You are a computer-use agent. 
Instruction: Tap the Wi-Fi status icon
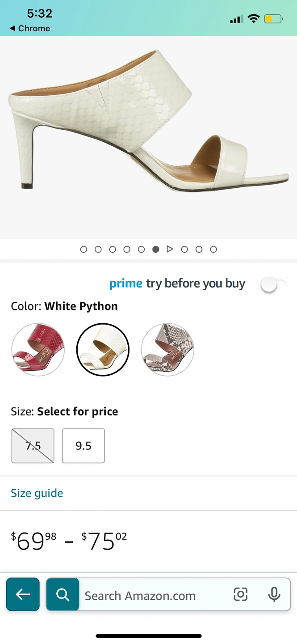pyautogui.click(x=254, y=19)
